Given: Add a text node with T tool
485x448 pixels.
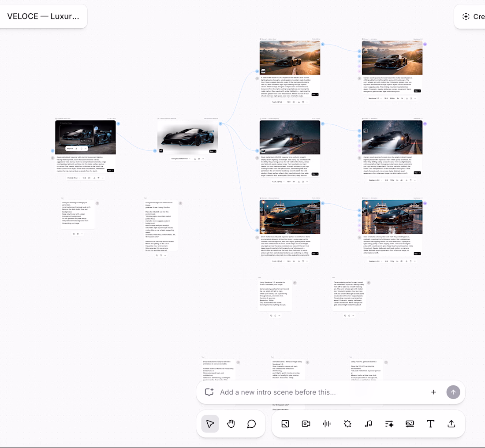Looking at the screenshot, I should click(431, 424).
